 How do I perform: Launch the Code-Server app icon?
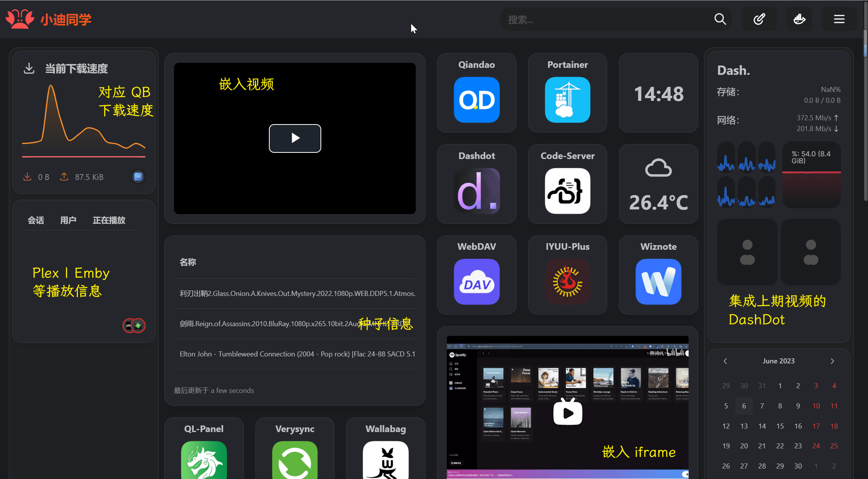pyautogui.click(x=568, y=191)
